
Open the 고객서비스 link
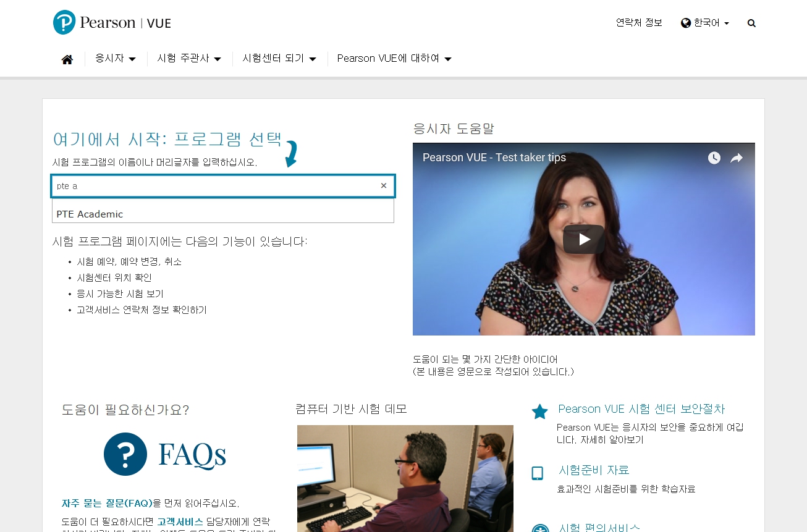pos(180,521)
